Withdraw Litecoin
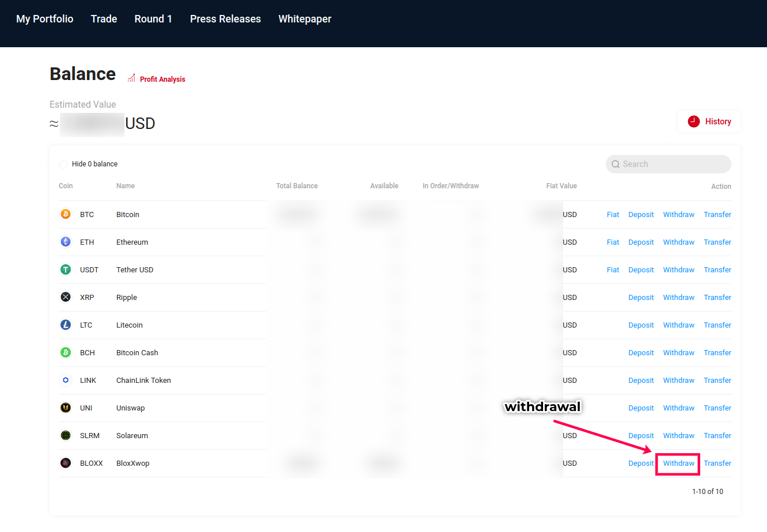Screen dimensions: 767x532 (x=679, y=325)
